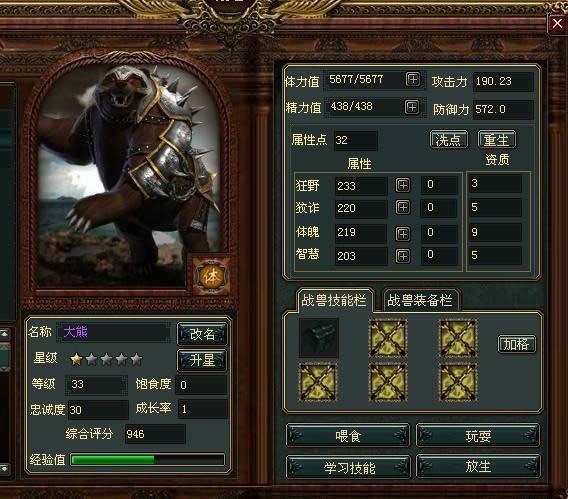Select the first dark skill slot
568x499 pixels.
point(318,338)
